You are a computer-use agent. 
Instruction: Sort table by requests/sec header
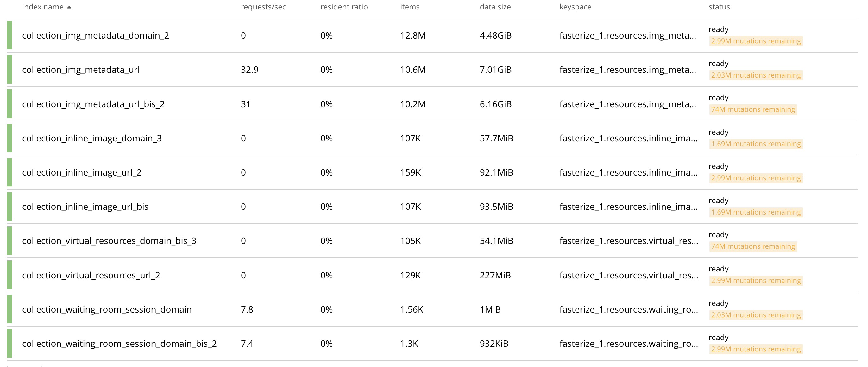point(263,7)
